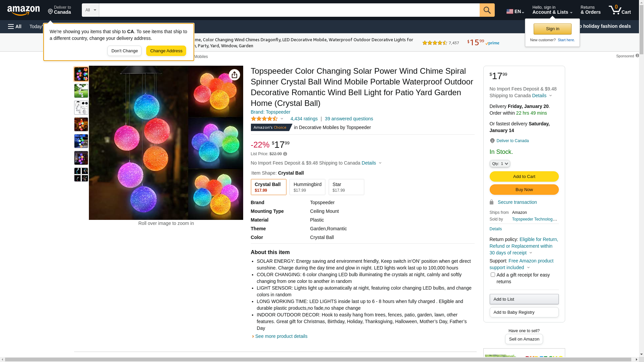Open Account & Lists menu
Viewport: 644px width, 362px height.
(x=552, y=10)
